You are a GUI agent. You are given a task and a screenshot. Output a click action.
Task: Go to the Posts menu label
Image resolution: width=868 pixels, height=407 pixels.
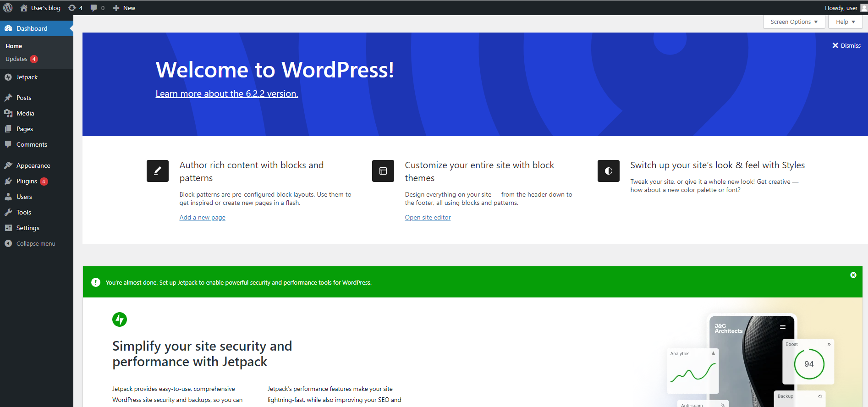(24, 98)
